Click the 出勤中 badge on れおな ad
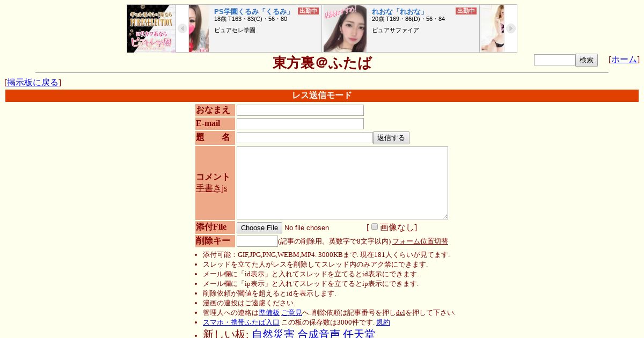 466,11
